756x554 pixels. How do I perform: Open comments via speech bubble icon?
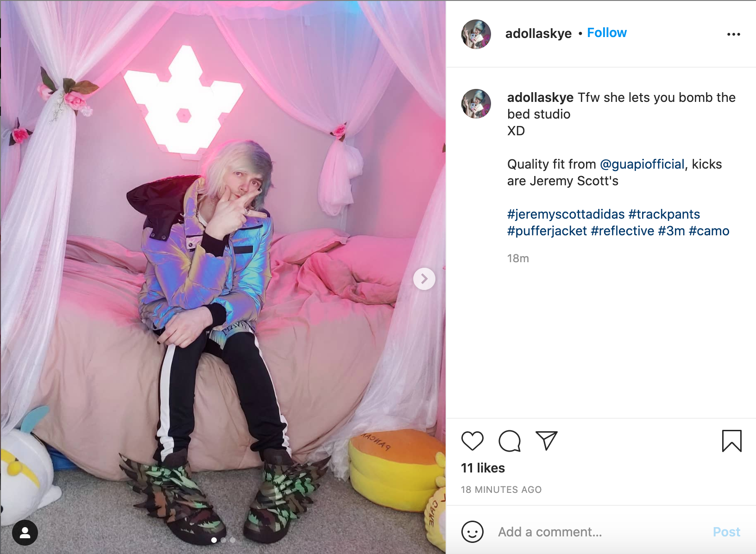tap(510, 441)
